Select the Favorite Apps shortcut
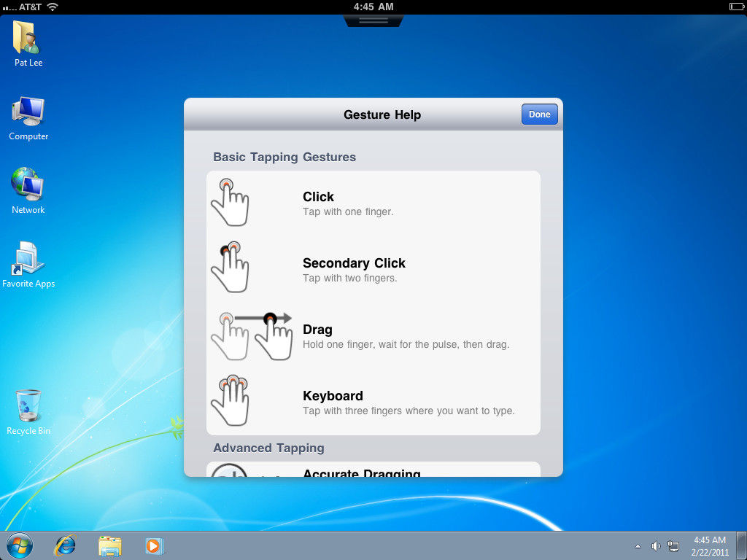The height and width of the screenshot is (560, 747). click(x=28, y=265)
